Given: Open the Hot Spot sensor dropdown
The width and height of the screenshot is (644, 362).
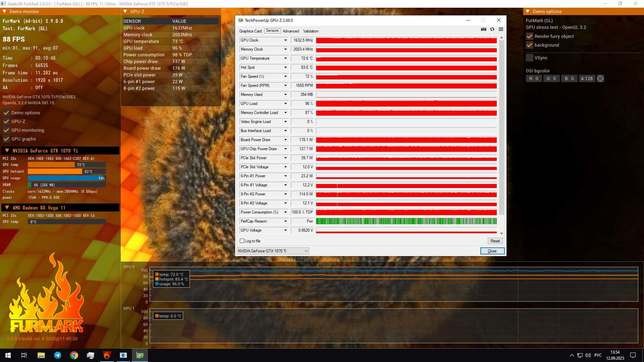Looking at the screenshot, I should 285,67.
